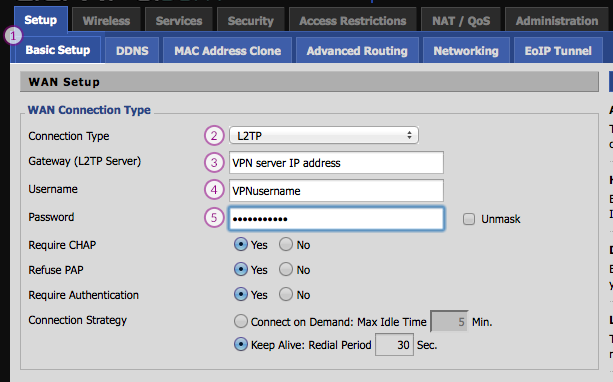613x382 pixels.
Task: Open the EoIP Tunnel sub-tab
Action: [x=558, y=50]
